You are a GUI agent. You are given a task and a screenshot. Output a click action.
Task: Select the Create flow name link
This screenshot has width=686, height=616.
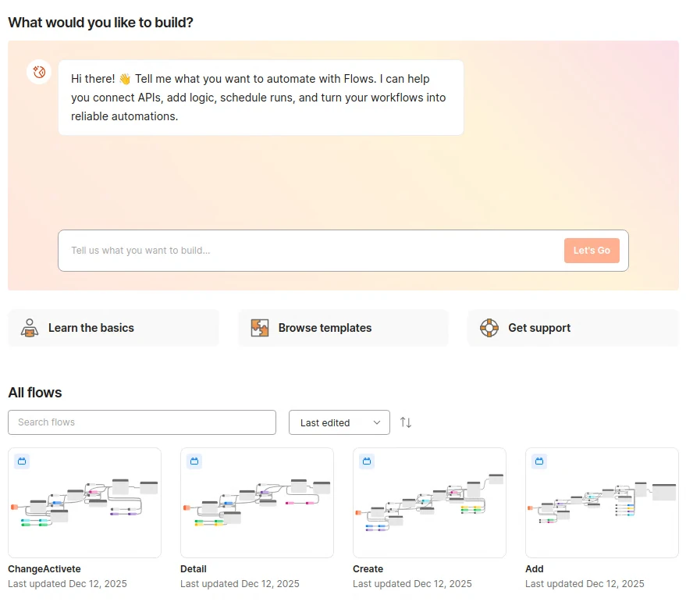tap(368, 569)
